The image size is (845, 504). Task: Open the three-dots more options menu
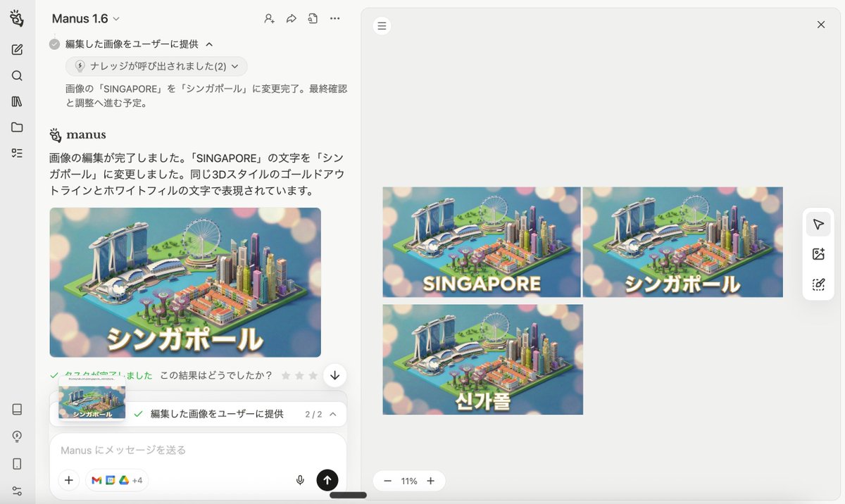(x=335, y=19)
